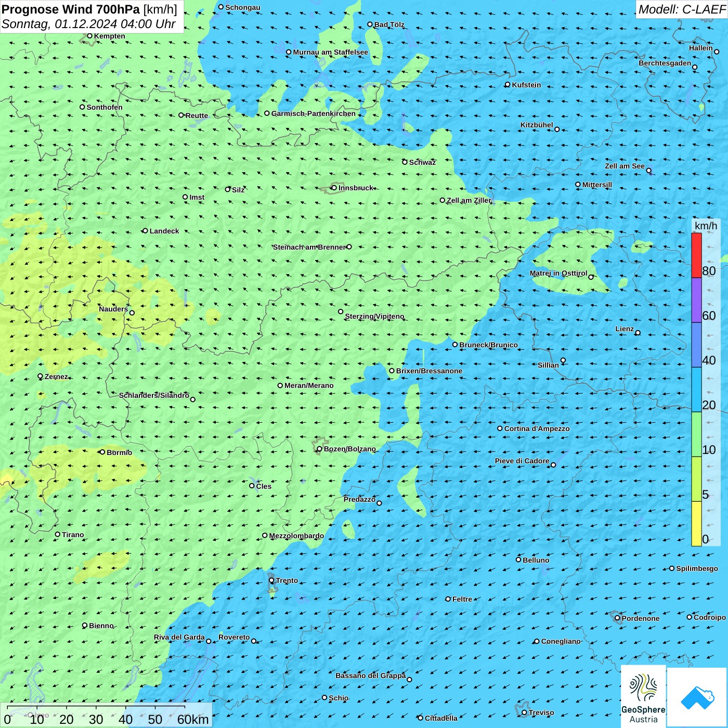728x728 pixels.
Task: Click the Lienz location dot
Action: [x=638, y=333]
